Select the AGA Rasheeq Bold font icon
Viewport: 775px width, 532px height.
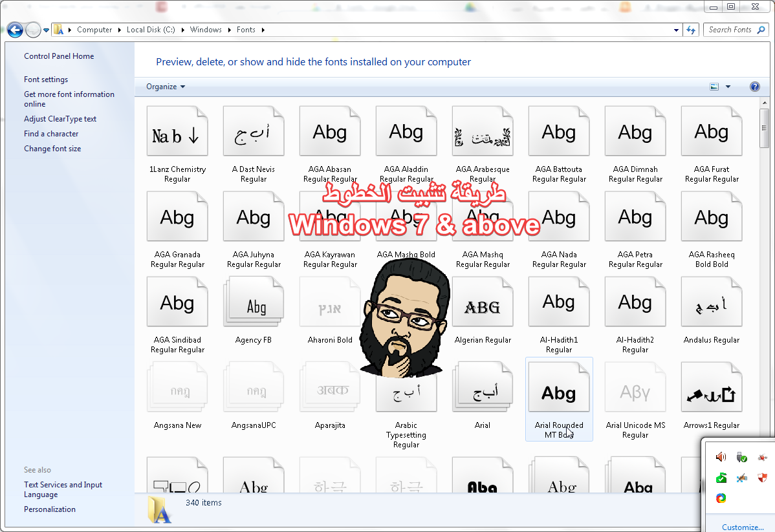coord(712,217)
